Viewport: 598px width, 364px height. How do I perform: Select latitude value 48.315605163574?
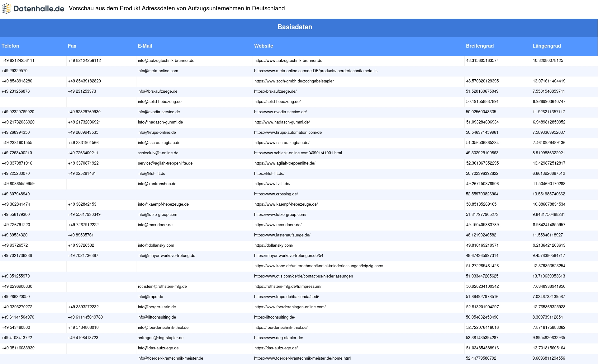point(482,61)
